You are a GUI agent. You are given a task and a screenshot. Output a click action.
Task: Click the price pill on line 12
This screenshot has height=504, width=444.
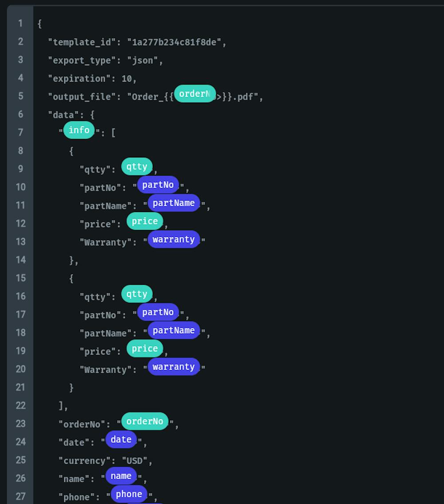point(145,221)
